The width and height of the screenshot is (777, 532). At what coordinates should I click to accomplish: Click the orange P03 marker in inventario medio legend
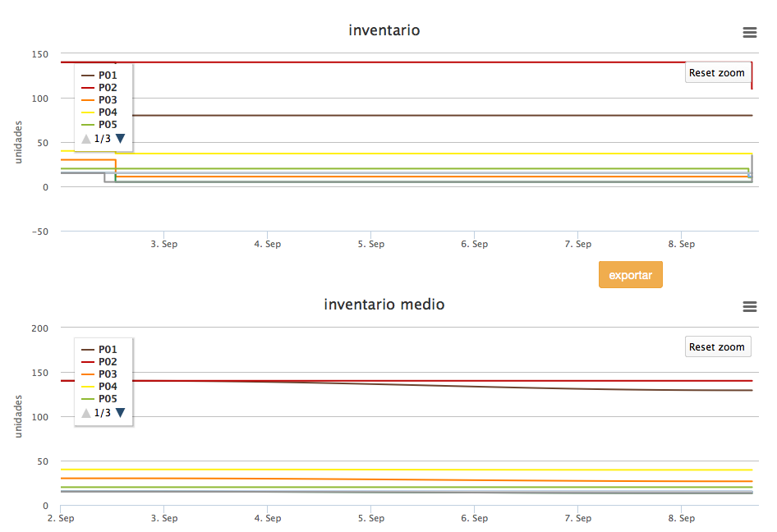click(88, 374)
